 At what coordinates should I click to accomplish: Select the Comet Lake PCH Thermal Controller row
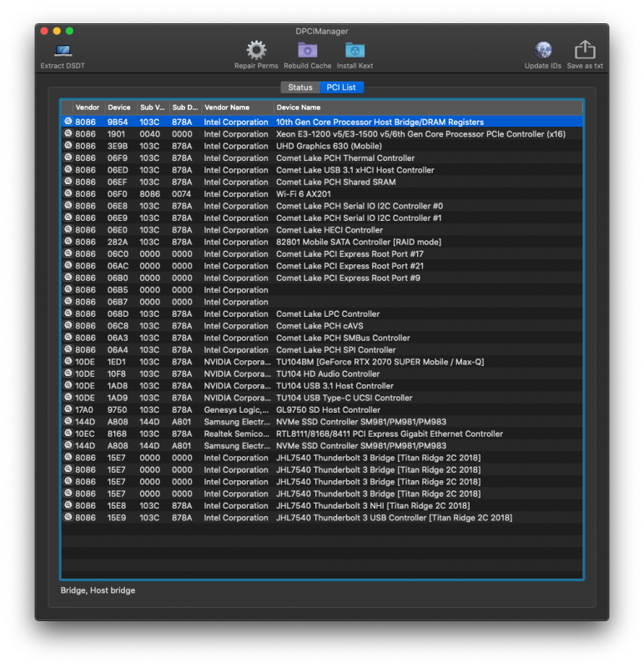345,158
